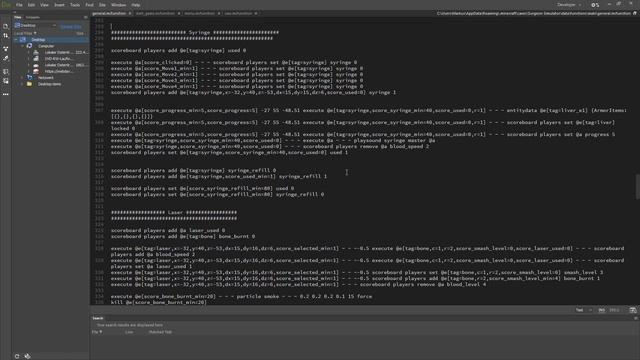Select the Files panel tab

(18, 17)
